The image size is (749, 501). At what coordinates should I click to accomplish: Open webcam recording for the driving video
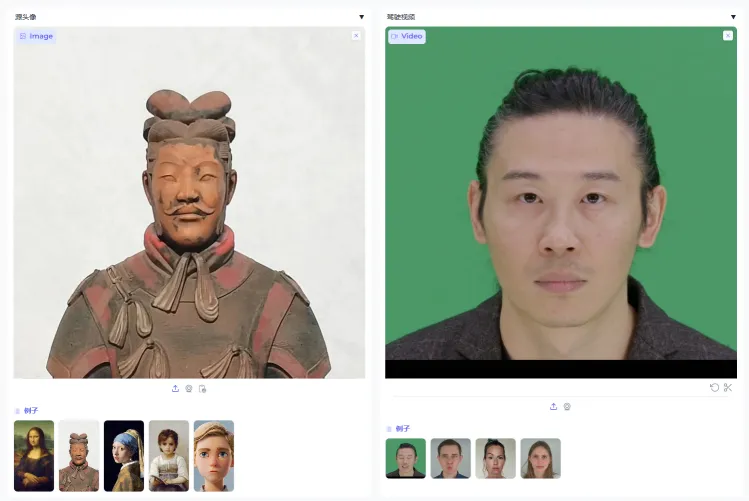[x=567, y=406]
